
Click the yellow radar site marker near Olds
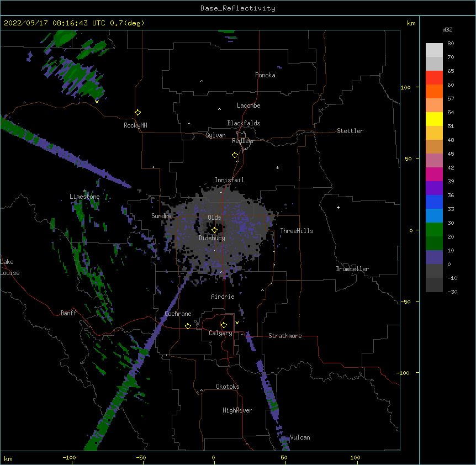click(214, 230)
